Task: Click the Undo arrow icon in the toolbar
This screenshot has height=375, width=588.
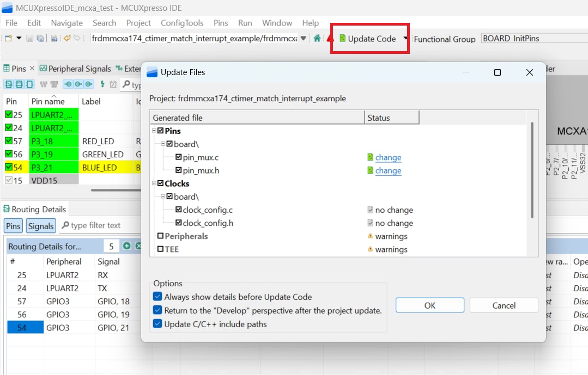Action: pos(67,38)
